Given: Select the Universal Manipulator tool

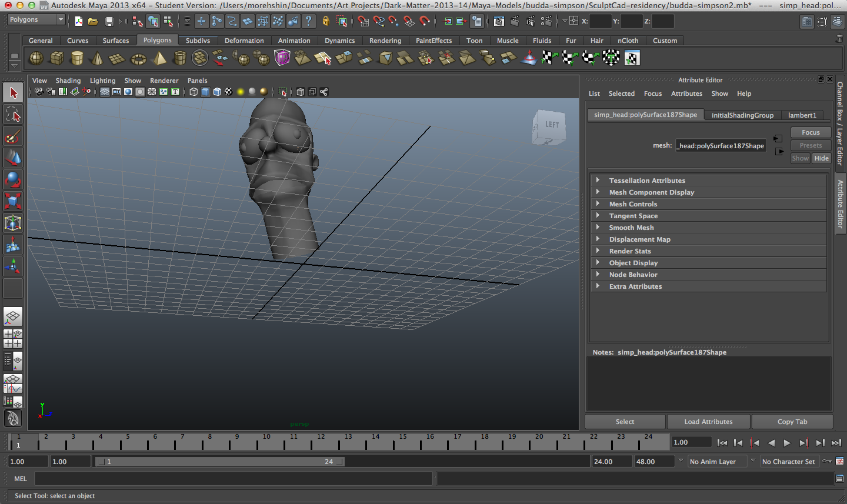Looking at the screenshot, I should tap(13, 223).
